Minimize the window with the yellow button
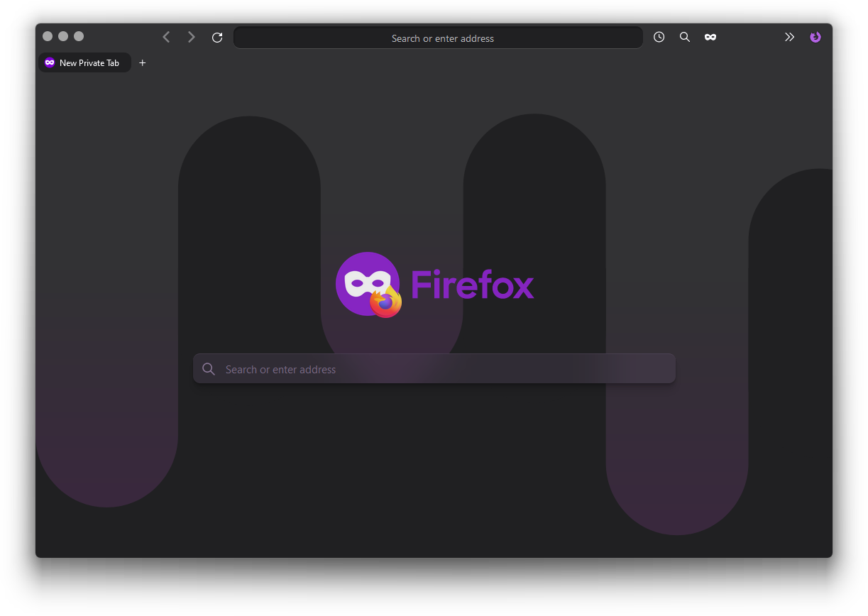This screenshot has width=868, height=616. click(62, 35)
